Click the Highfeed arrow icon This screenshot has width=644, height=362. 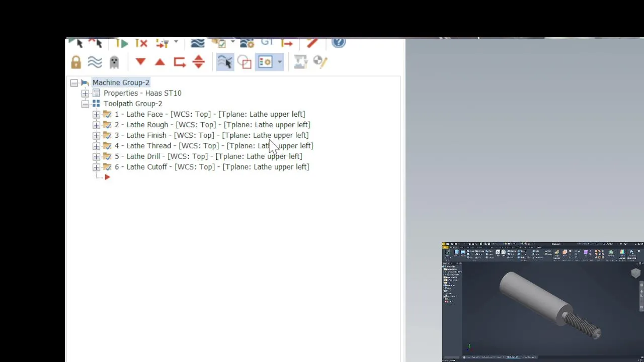pos(287,44)
